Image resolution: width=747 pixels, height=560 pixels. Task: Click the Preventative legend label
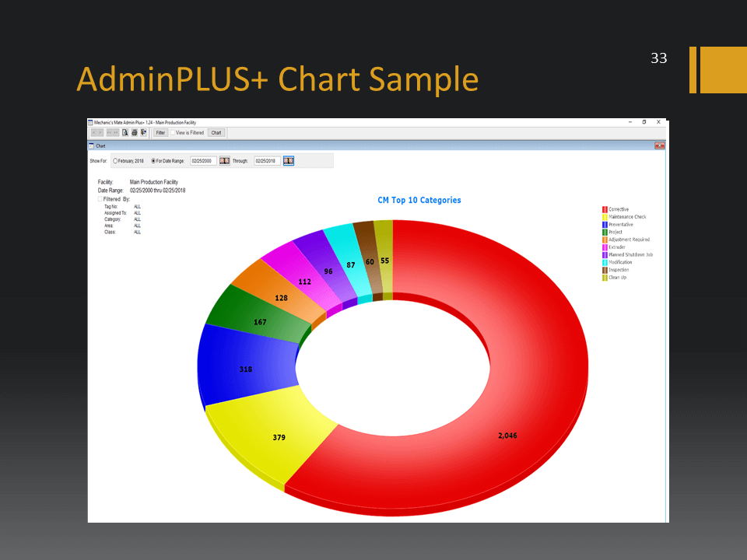[621, 225]
